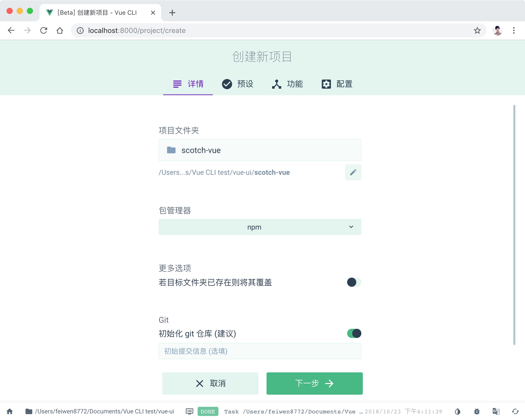
Task: Click the /Users/feiwen8772/Documents/Vue CLI test/vue-ui path
Action: (x=104, y=411)
